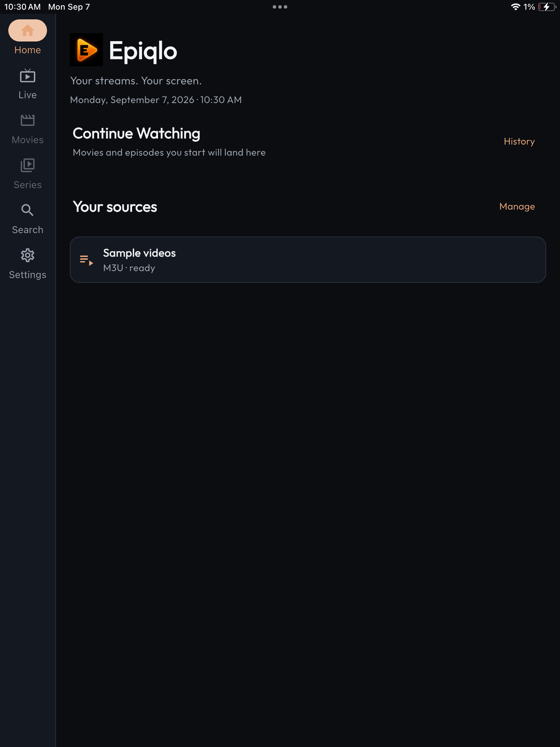Click the Settings label in sidebar
Screen dimensions: 560x747
click(x=28, y=275)
